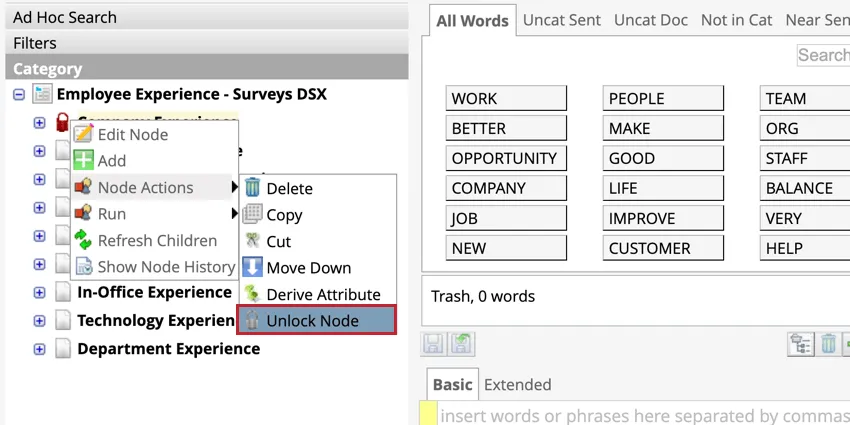This screenshot has width=850, height=425.
Task: Click the Employee Experience model root icon
Action: pyautogui.click(x=42, y=94)
